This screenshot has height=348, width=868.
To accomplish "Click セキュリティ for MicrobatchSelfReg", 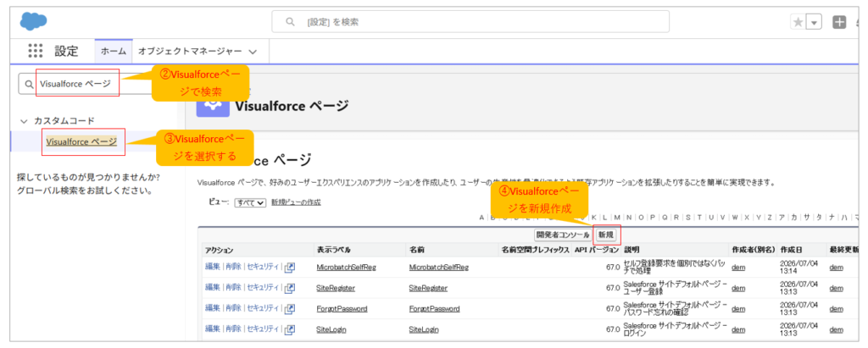I will click(x=263, y=268).
